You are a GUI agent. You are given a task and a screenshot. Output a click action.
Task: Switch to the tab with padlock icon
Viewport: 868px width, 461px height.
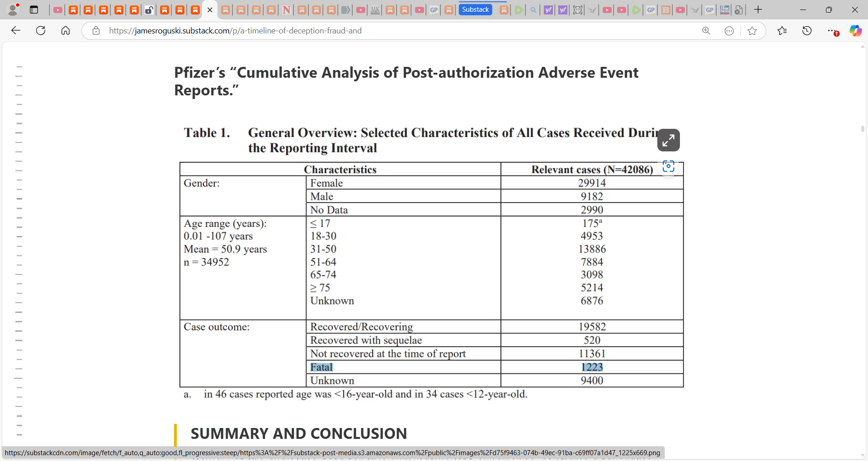[149, 10]
